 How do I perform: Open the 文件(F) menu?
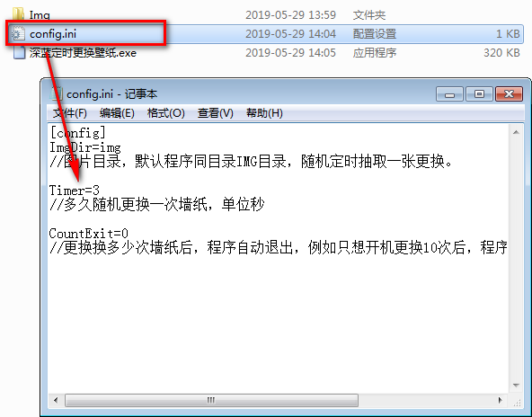pyautogui.click(x=70, y=113)
